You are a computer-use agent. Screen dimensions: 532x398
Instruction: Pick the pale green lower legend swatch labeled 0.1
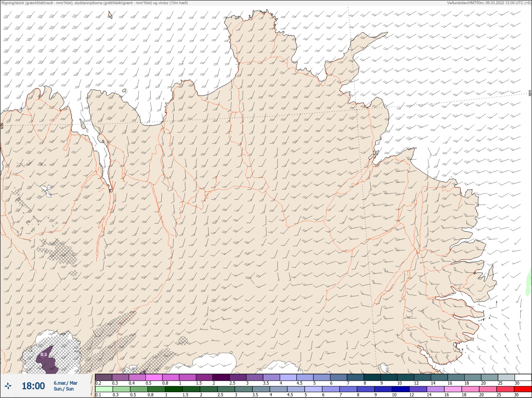(103, 389)
